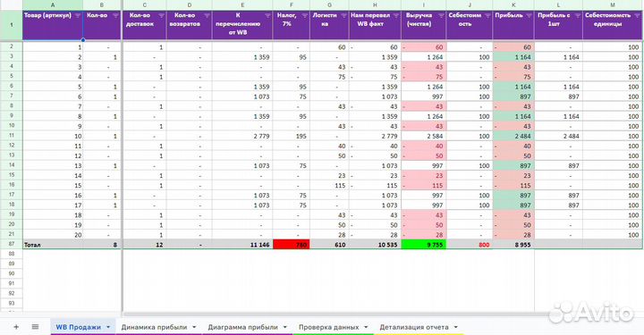Select row 11 header

coord(11,136)
